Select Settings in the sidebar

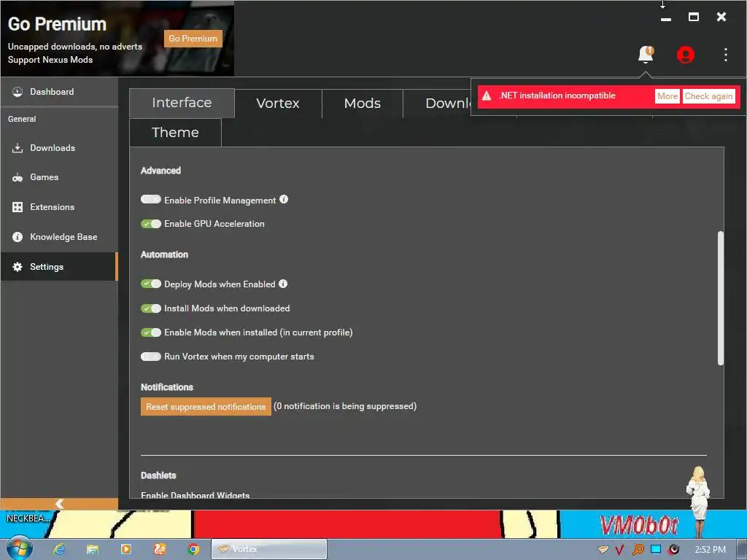pos(59,267)
